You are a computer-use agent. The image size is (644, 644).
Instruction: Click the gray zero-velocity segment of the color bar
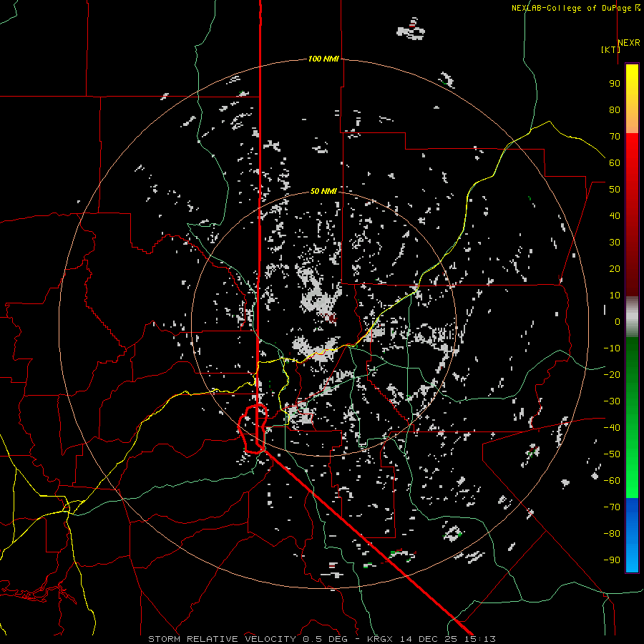pos(632,316)
